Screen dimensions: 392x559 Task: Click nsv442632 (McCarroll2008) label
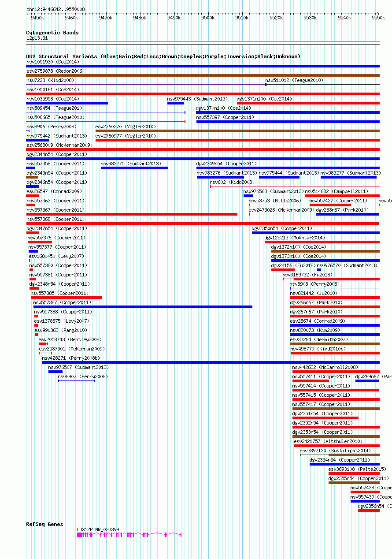[x=325, y=367]
